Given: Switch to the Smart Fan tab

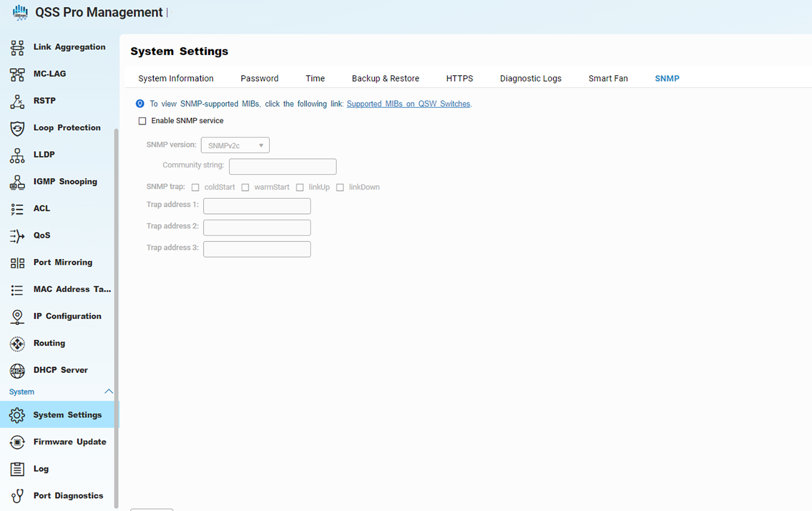Looking at the screenshot, I should (608, 79).
